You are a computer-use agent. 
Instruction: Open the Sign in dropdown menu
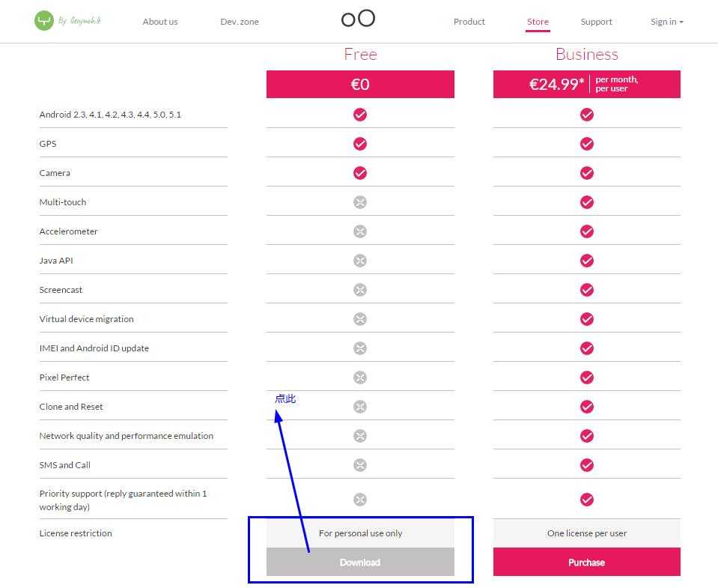(666, 22)
